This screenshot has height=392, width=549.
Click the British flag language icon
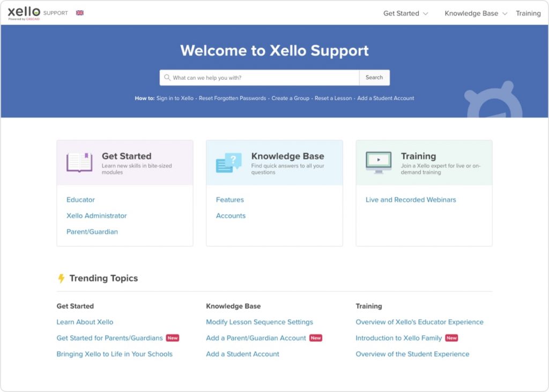[x=79, y=12]
